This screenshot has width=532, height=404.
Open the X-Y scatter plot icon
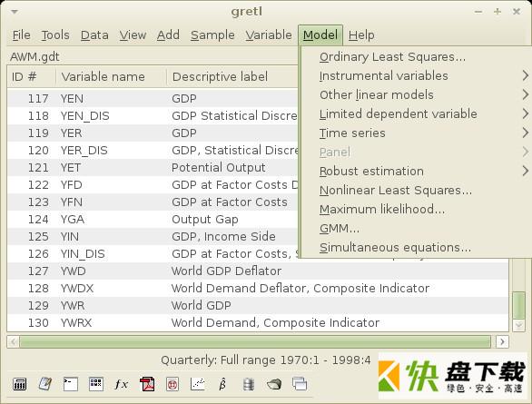click(x=198, y=384)
